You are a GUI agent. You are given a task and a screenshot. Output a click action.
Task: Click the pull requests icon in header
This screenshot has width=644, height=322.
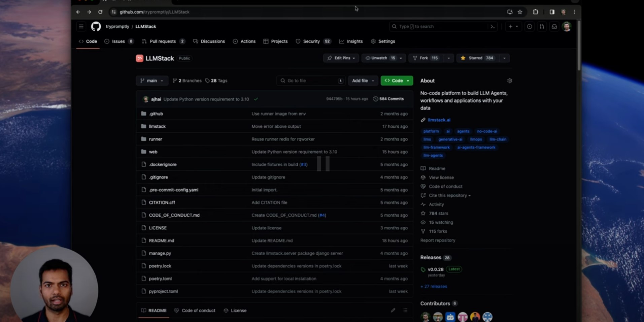coord(542,26)
